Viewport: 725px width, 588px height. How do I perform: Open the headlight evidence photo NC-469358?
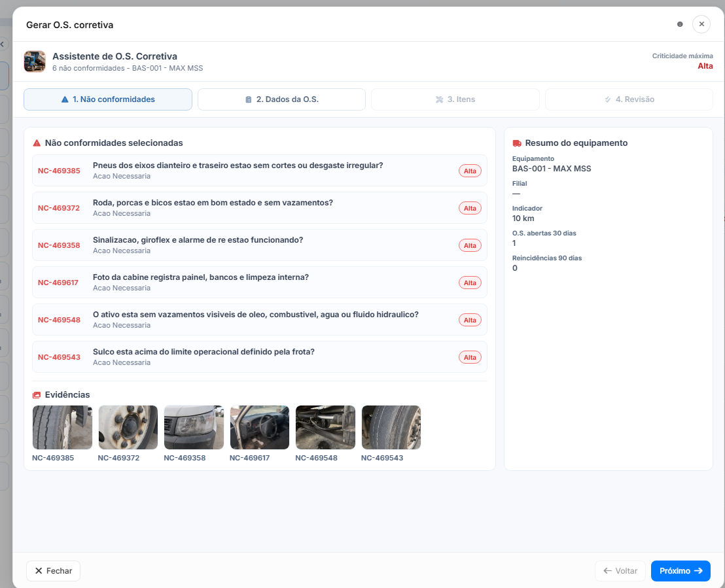coord(194,427)
